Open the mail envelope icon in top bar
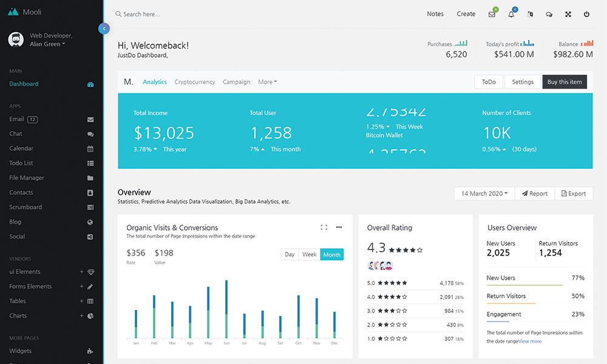Viewport: 607px width, 364px height. [492, 14]
